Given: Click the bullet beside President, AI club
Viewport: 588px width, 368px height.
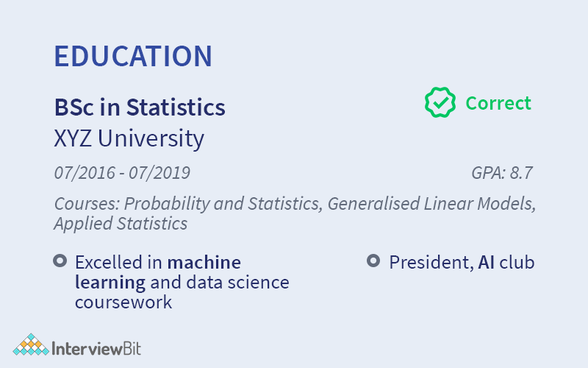Looking at the screenshot, I should (x=373, y=261).
